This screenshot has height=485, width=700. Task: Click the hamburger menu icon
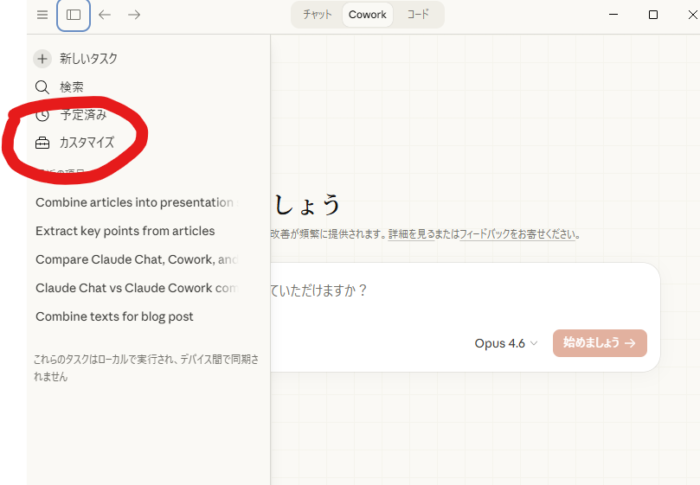point(42,15)
